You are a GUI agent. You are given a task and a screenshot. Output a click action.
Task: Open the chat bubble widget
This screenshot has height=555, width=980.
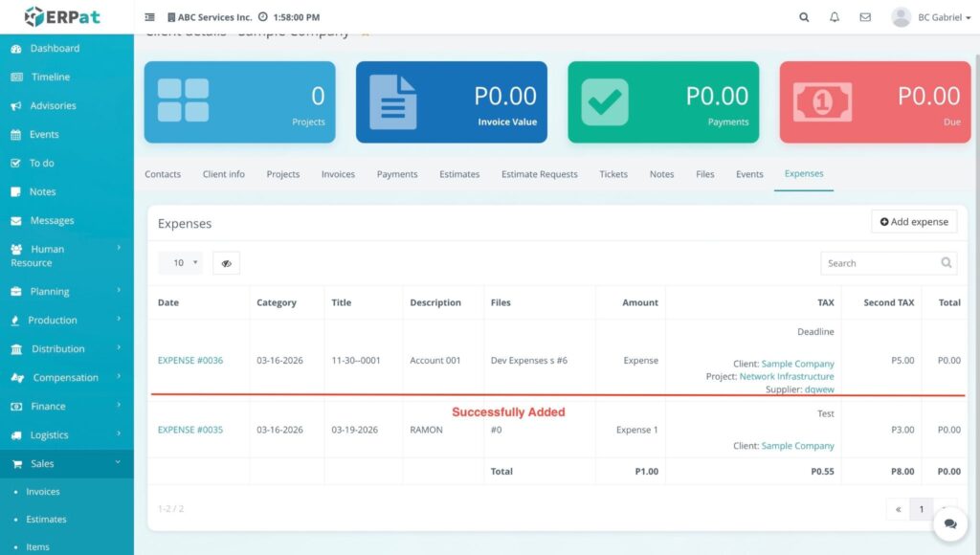pyautogui.click(x=949, y=523)
